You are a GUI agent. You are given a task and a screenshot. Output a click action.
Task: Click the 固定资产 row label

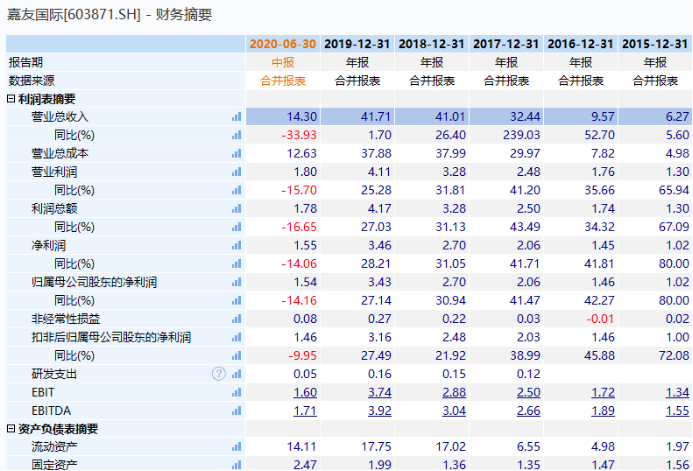pyautogui.click(x=54, y=464)
